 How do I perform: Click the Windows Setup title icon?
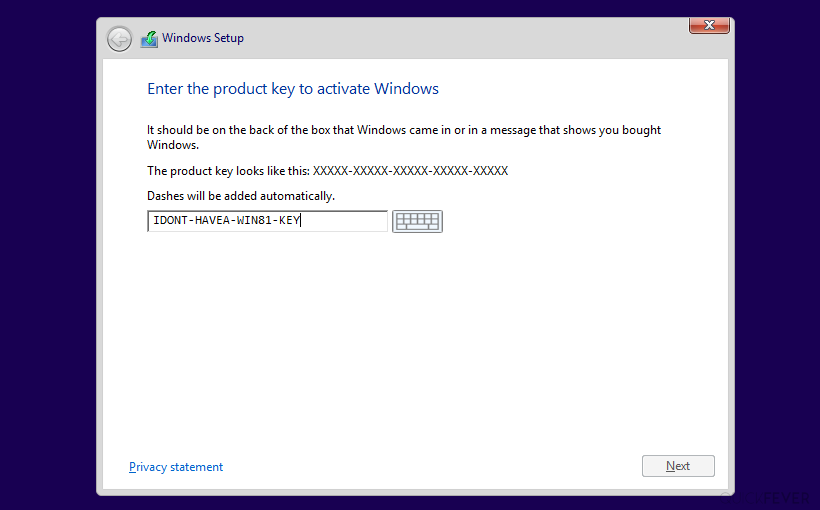point(149,39)
